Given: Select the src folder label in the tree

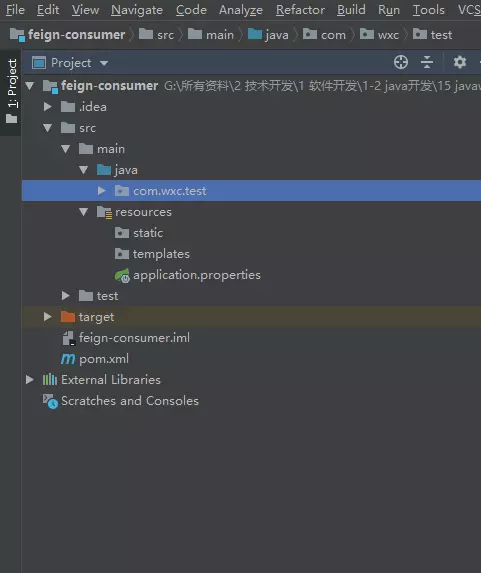Looking at the screenshot, I should coord(88,128).
